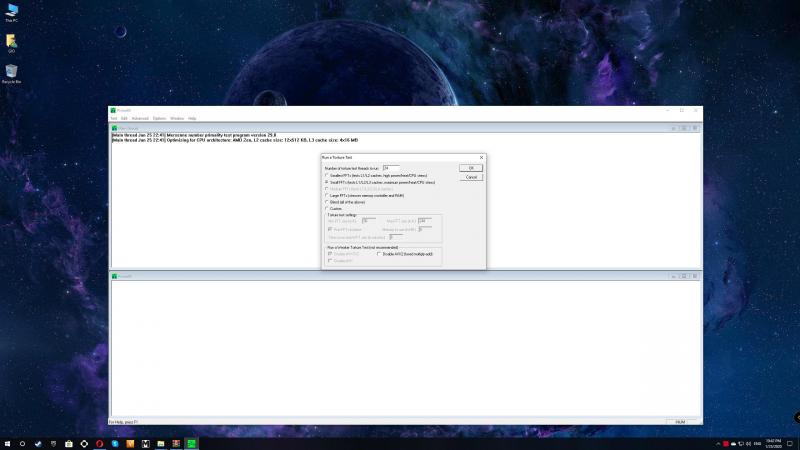Click the number of torture threads field
The width and height of the screenshot is (800, 450).
(x=391, y=168)
